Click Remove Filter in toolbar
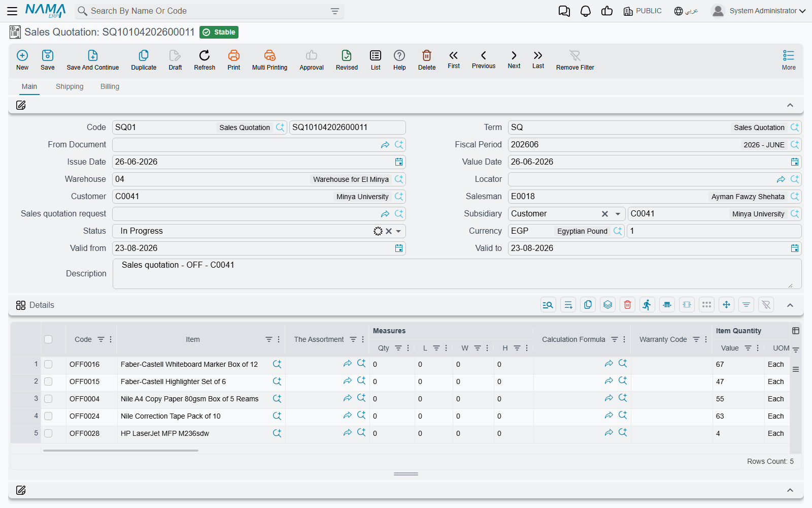The image size is (812, 508). coord(575,60)
